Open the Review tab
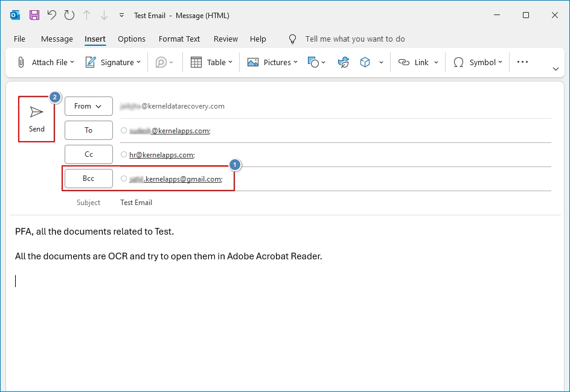This screenshot has width=570, height=392. 226,39
